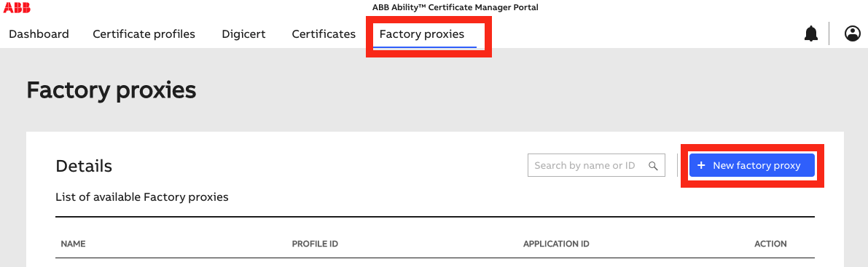Click the List of available Factory proxies text
868x267 pixels.
[x=142, y=197]
